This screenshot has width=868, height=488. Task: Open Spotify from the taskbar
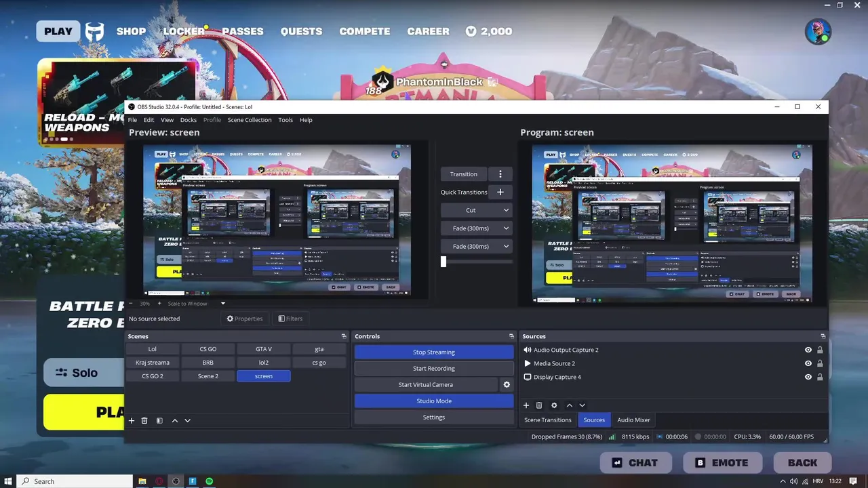[x=210, y=481]
